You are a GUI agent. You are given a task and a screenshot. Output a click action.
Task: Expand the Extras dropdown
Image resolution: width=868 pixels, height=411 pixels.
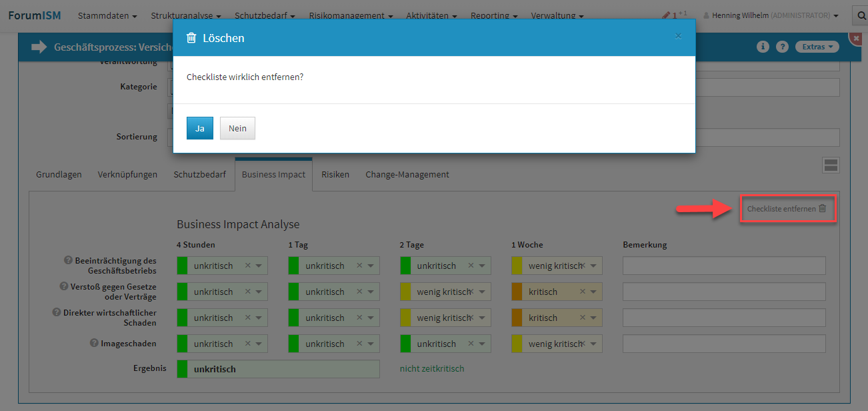pyautogui.click(x=816, y=47)
